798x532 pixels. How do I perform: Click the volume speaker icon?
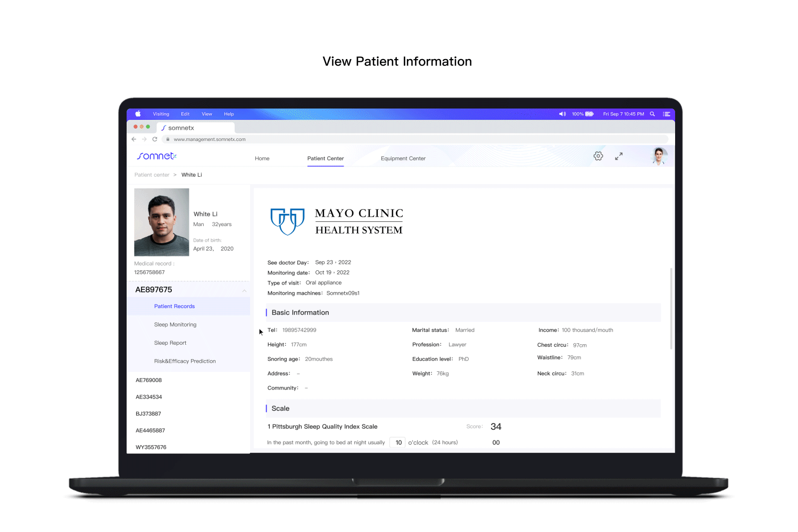pyautogui.click(x=562, y=114)
